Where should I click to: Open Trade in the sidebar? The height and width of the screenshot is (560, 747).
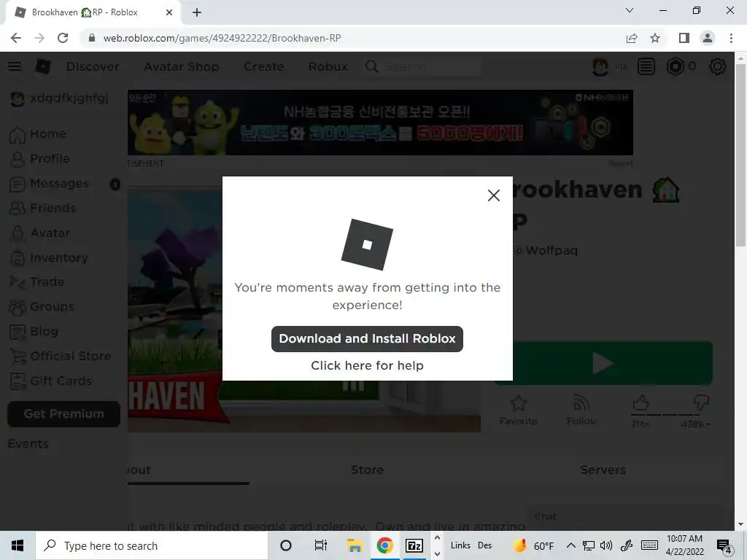36,282
